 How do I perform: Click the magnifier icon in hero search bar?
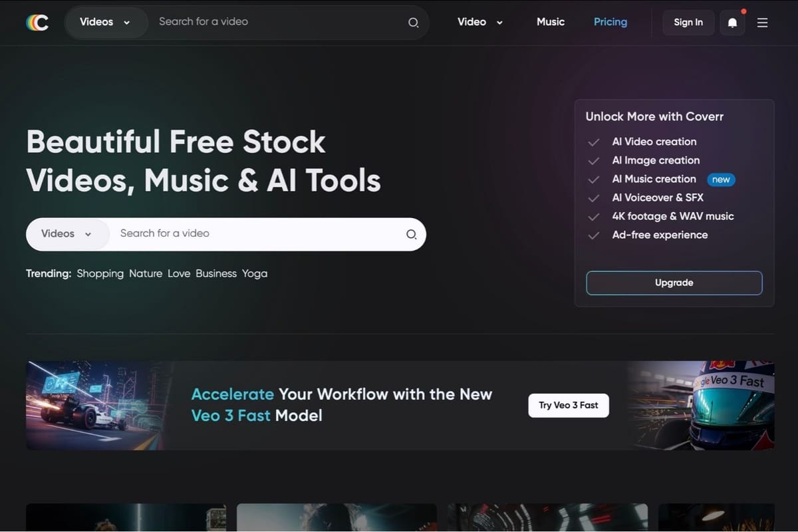411,234
